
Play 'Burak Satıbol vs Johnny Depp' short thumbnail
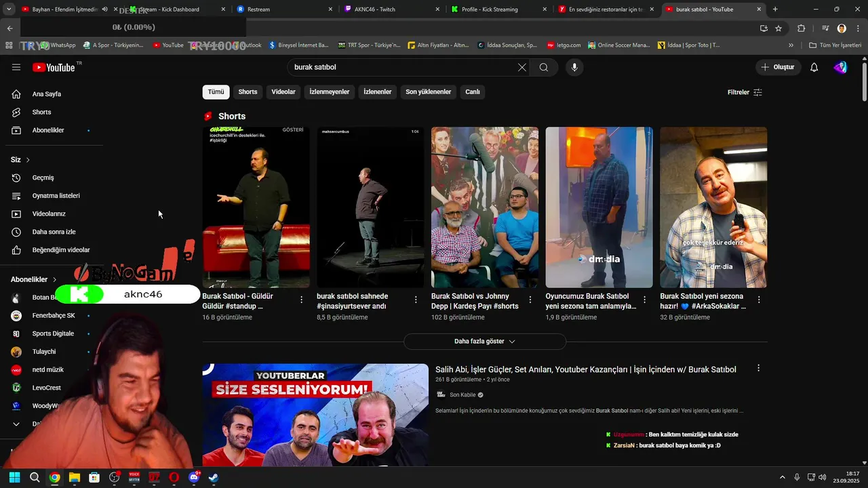point(485,207)
